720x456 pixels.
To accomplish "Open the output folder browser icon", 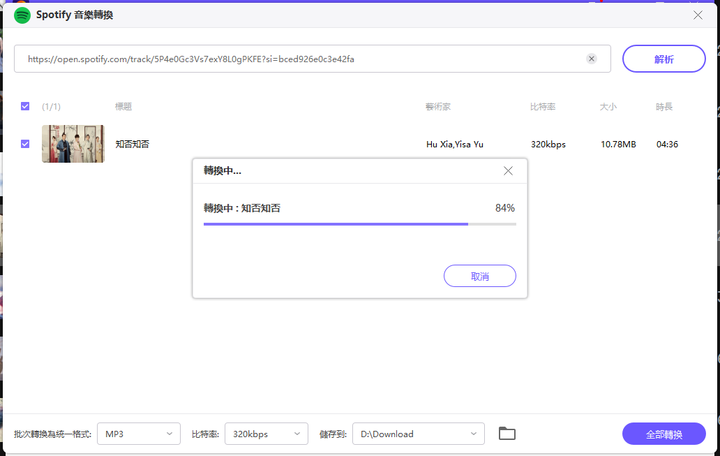I will (507, 433).
